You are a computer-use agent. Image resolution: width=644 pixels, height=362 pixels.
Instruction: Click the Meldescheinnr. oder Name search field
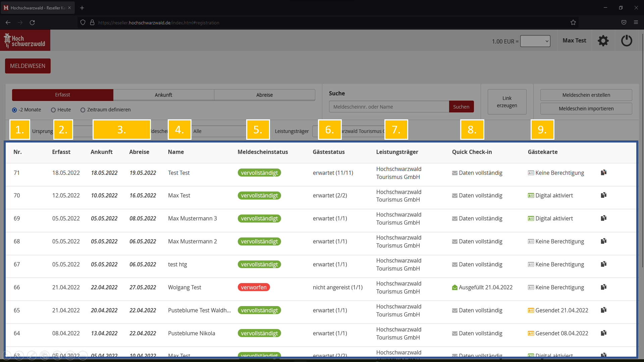tap(389, 107)
